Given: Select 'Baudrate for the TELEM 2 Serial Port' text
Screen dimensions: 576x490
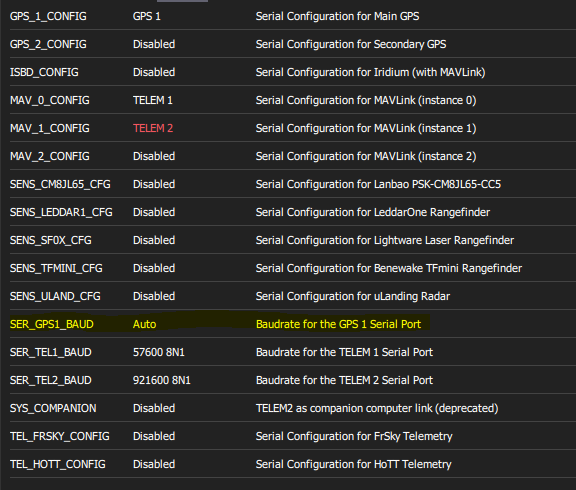Looking at the screenshot, I should click(344, 380).
